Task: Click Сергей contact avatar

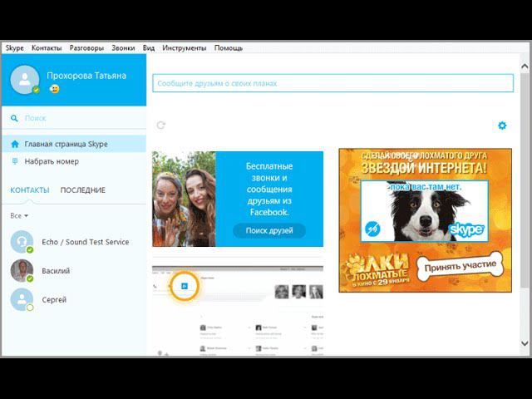Action: pos(22,299)
